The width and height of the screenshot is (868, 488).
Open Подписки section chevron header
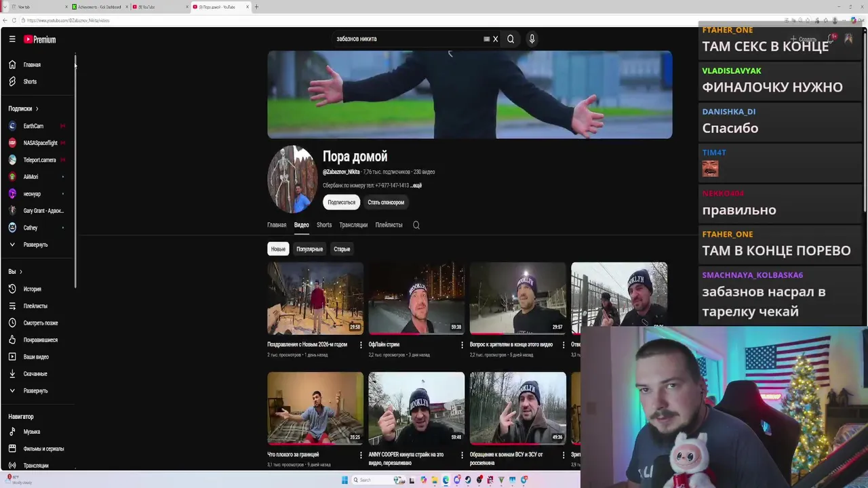click(x=24, y=108)
